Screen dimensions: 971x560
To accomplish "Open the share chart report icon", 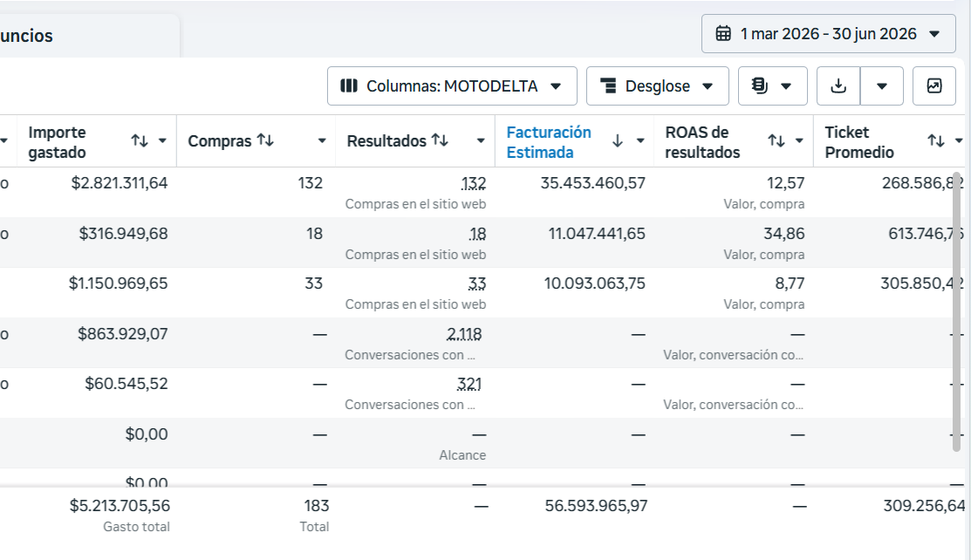I will (933, 85).
